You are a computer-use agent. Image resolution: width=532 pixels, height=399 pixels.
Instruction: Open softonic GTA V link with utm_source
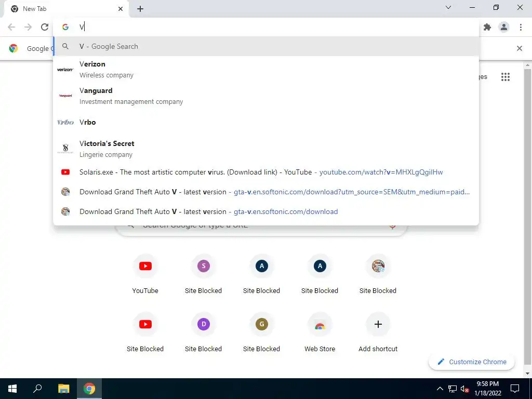[x=266, y=192]
